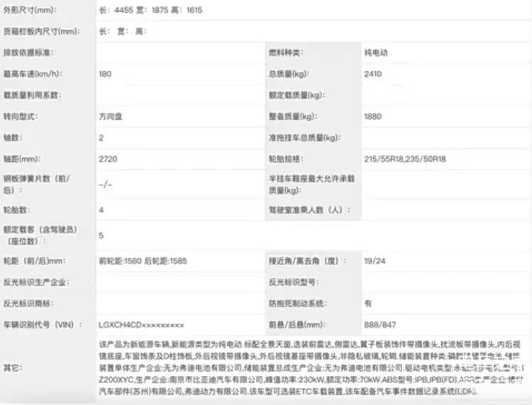Select the 防抱死制动系统 label
The width and height of the screenshot is (532, 405).
[x=297, y=303]
